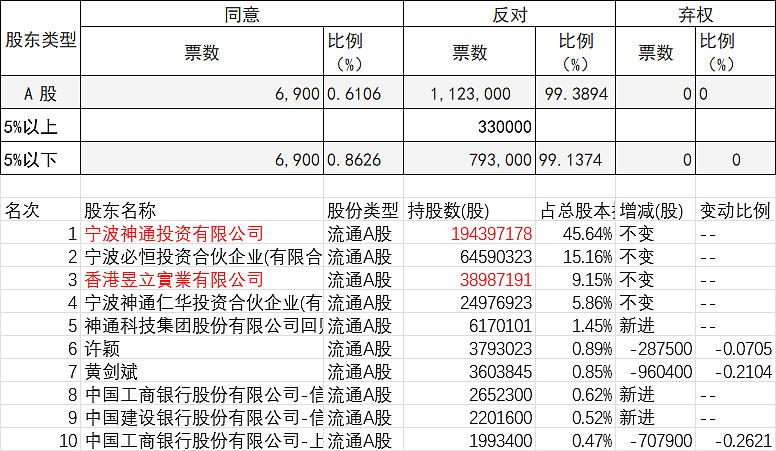Click the 反对 header cell
Image resolution: width=776 pixels, height=451 pixels.
coord(509,14)
